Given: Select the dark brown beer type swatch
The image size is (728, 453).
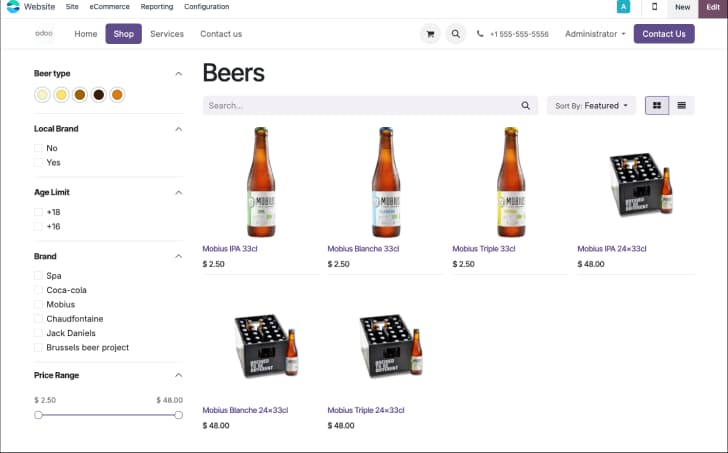Looking at the screenshot, I should 98,95.
